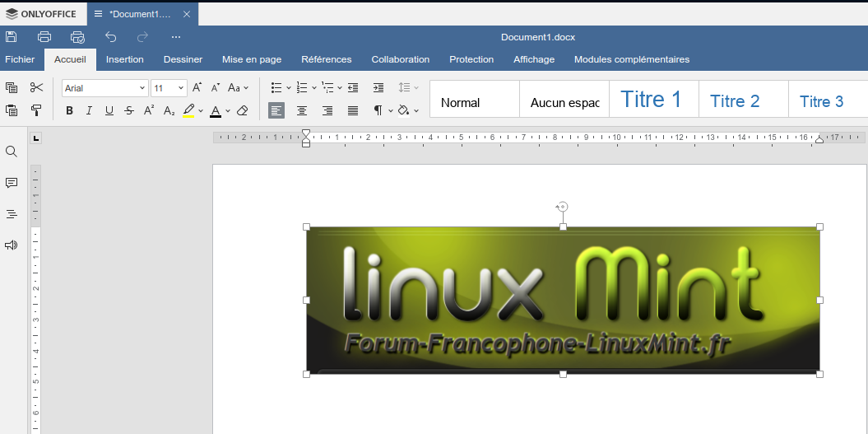Open the Fichier menu tab
This screenshot has width=868, height=434.
click(20, 59)
